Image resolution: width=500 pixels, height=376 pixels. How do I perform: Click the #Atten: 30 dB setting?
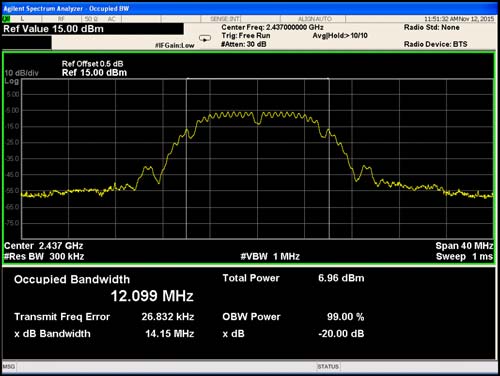click(244, 44)
